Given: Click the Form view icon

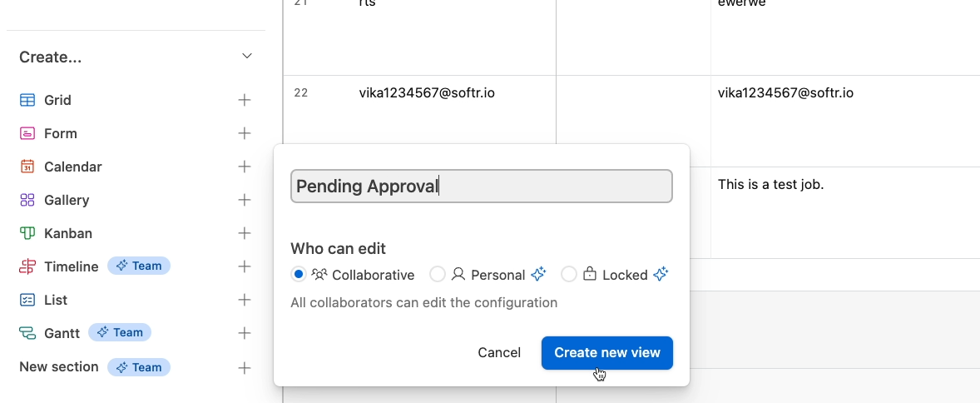Looking at the screenshot, I should tap(27, 133).
